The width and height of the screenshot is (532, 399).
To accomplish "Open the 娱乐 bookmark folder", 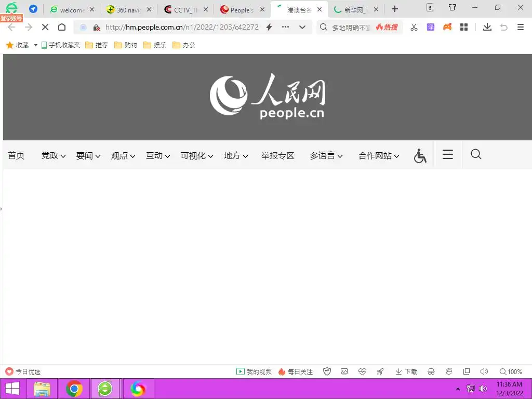I will click(x=155, y=45).
